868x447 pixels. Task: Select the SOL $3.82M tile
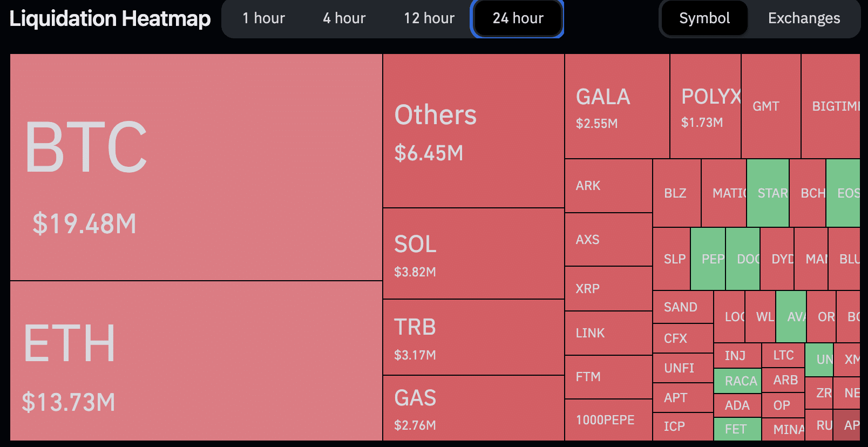pyautogui.click(x=473, y=254)
